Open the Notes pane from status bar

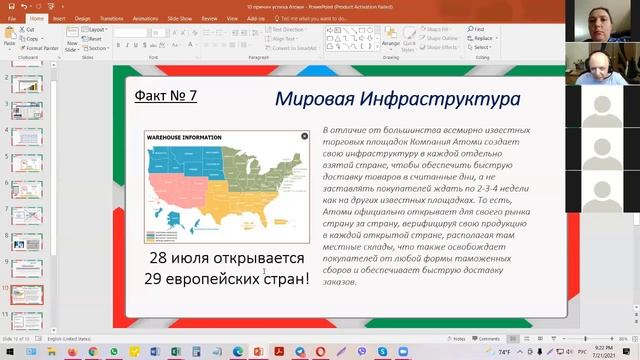click(x=456, y=338)
